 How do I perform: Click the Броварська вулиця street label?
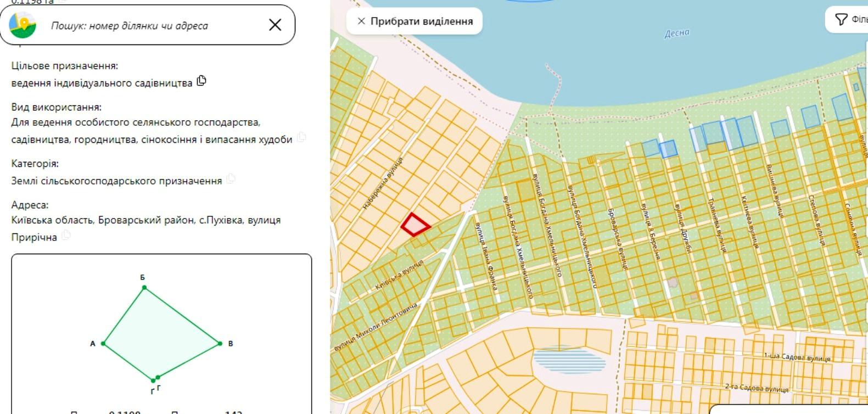tap(617, 239)
